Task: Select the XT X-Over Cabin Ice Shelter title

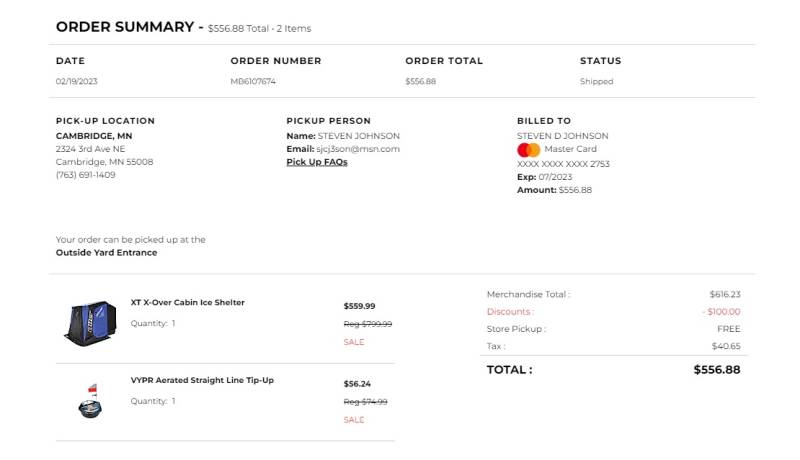Action: click(187, 302)
